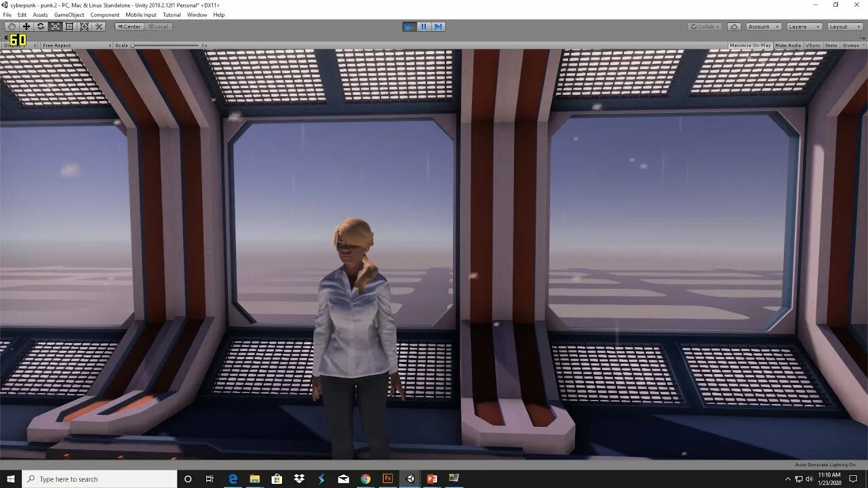Open the Component menu
Screen dimensions: 868x488
coord(105,15)
